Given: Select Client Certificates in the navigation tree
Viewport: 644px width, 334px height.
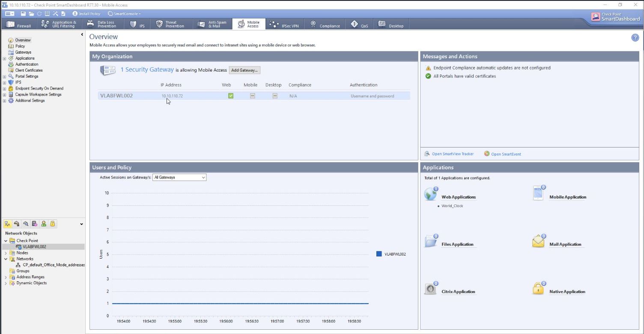Looking at the screenshot, I should click(x=29, y=70).
